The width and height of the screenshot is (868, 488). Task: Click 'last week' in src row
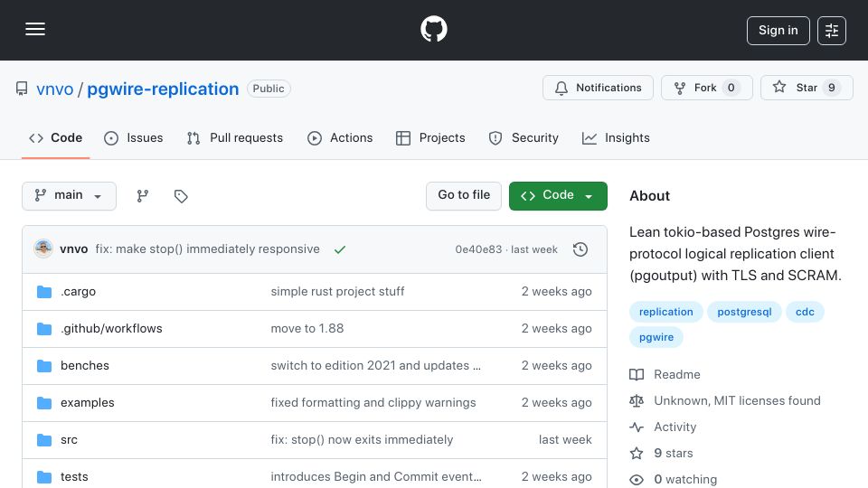[x=565, y=440]
